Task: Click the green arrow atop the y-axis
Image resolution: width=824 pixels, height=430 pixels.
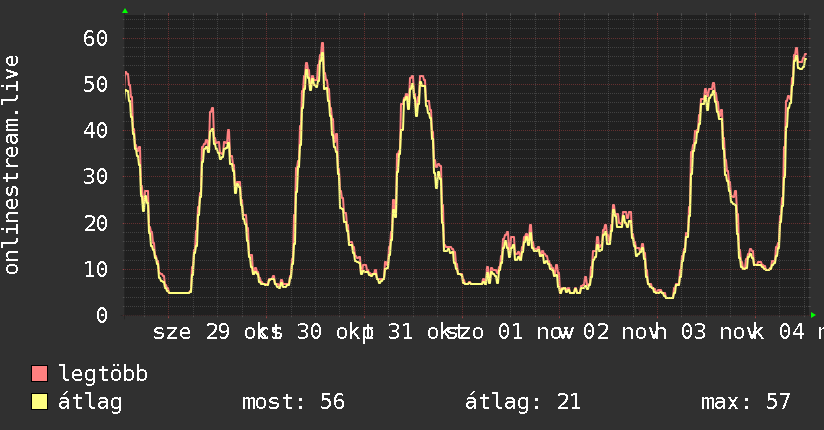Action: (125, 11)
